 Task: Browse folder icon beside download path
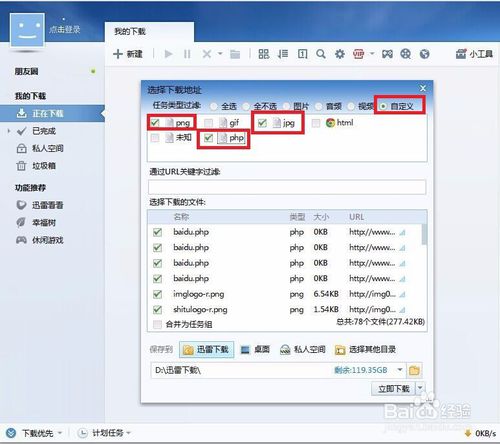[414, 370]
